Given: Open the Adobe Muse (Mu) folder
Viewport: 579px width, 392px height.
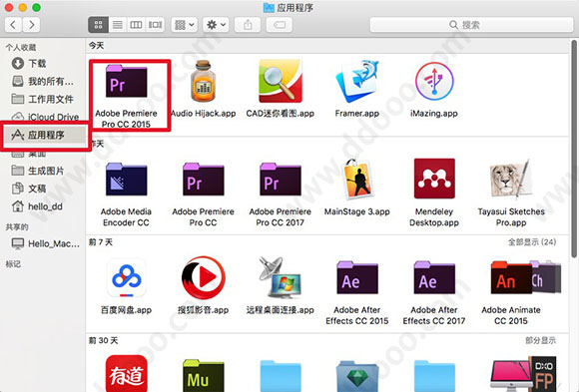Looking at the screenshot, I should pos(203,375).
